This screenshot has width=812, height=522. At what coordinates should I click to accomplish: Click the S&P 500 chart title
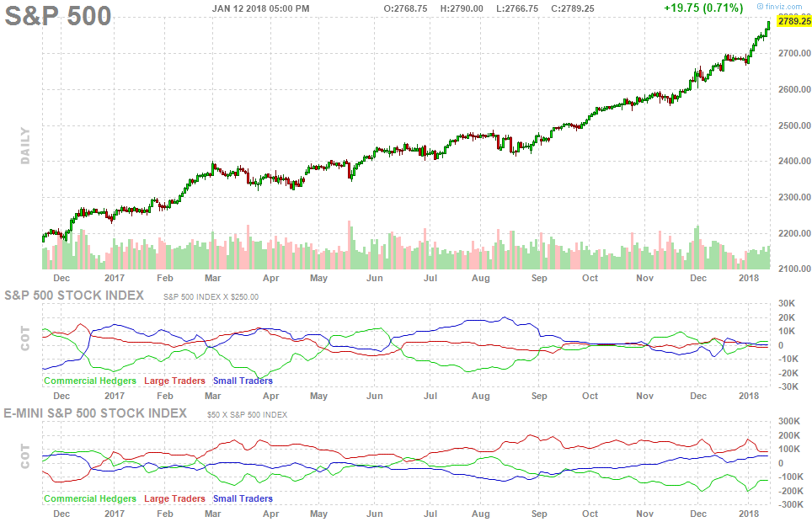tap(58, 16)
